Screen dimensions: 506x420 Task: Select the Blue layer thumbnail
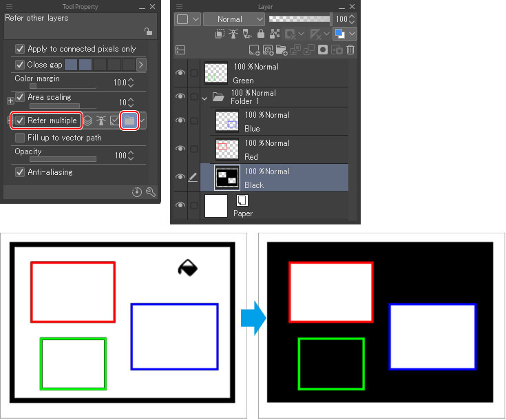(x=227, y=121)
